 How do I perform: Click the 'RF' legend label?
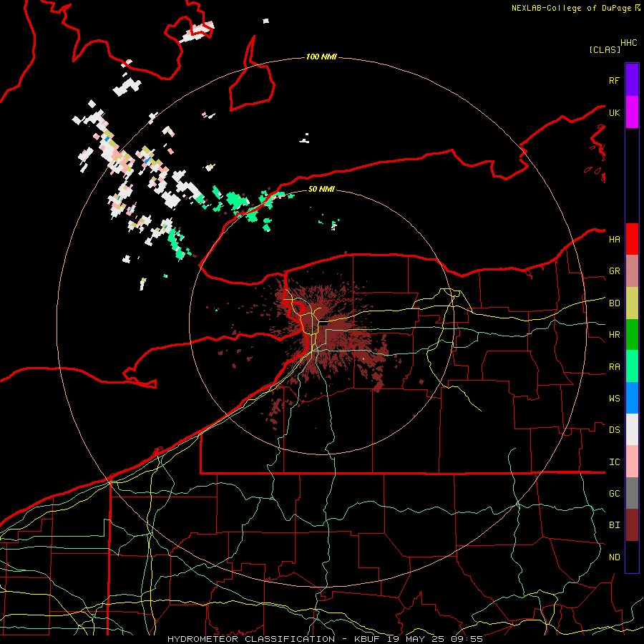click(x=614, y=80)
